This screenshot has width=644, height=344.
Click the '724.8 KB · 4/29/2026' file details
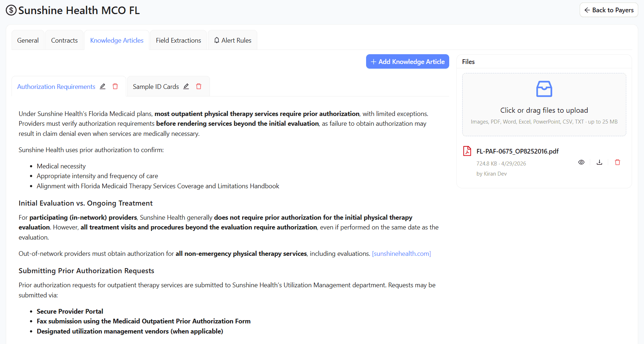(x=501, y=164)
